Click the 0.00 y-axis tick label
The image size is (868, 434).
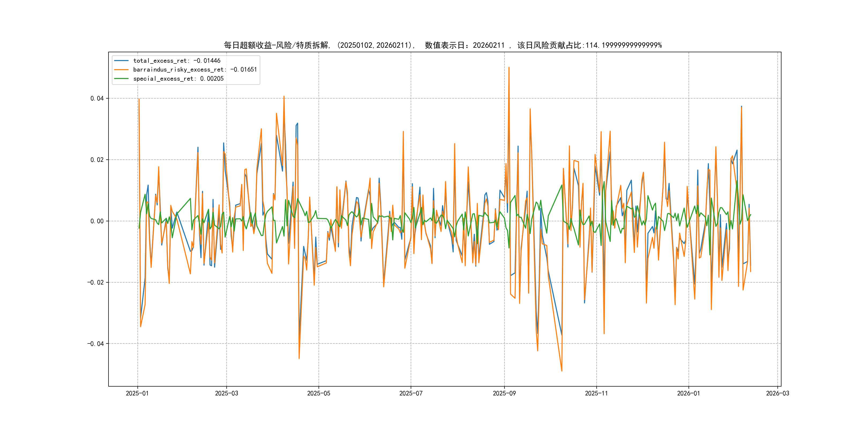pyautogui.click(x=97, y=221)
